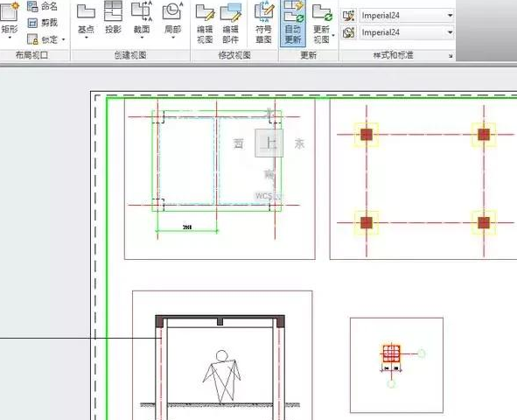Screen dimensions: 517x420
Task: Click the section view style icon beside first Imperial24
Action: [348, 16]
